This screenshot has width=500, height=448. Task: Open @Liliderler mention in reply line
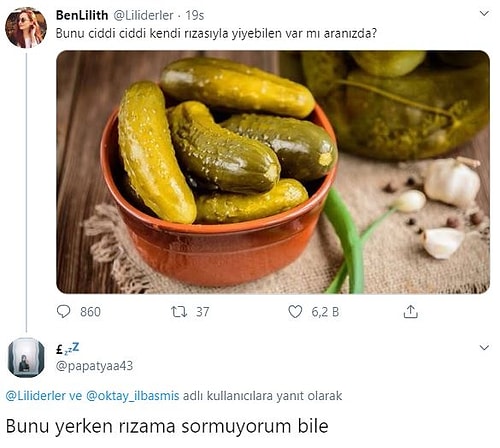point(36,396)
